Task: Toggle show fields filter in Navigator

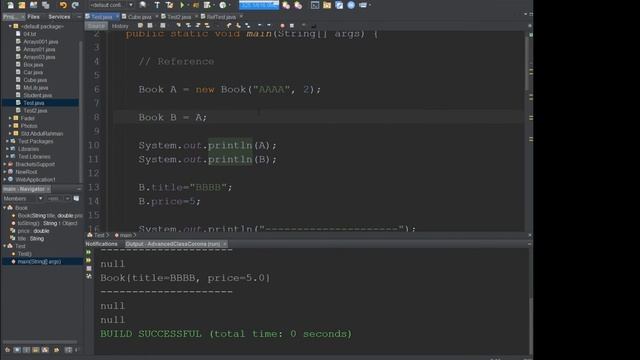Action: pos(17,350)
